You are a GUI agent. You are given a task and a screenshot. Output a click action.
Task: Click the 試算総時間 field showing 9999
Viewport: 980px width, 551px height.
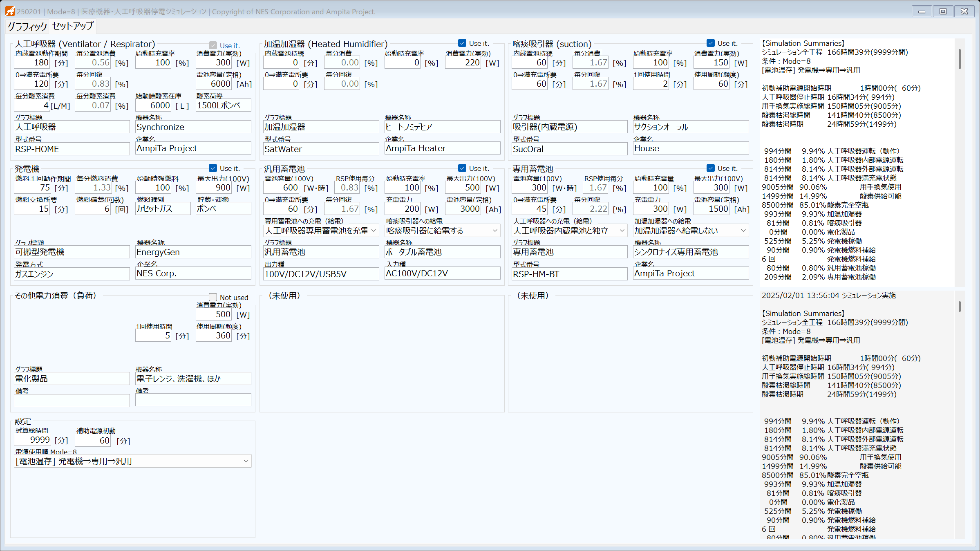(x=32, y=440)
